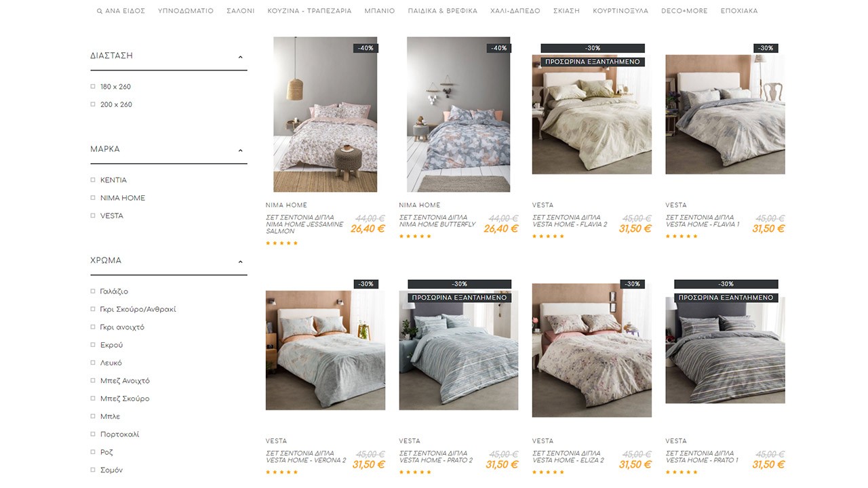This screenshot has width=868, height=488.
Task: Click the -40% badge on Jessamine Salmon image
Action: [x=365, y=48]
